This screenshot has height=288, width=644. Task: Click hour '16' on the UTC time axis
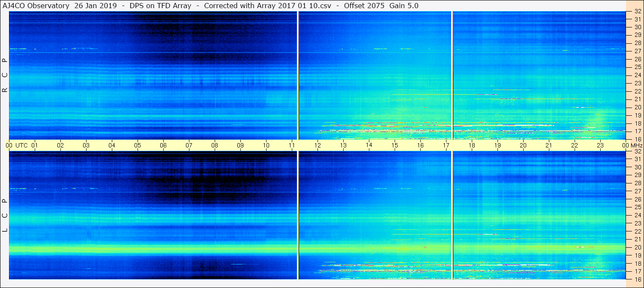coord(420,145)
